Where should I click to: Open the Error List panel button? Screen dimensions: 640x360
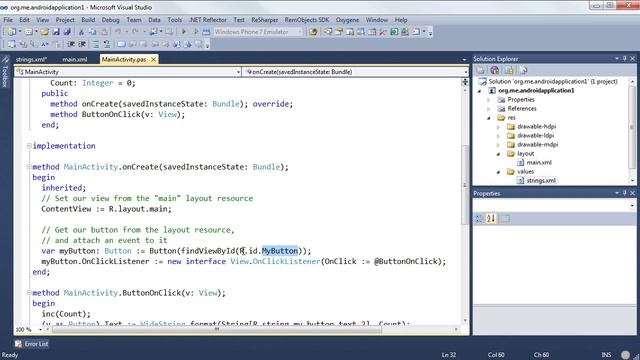tap(32, 344)
